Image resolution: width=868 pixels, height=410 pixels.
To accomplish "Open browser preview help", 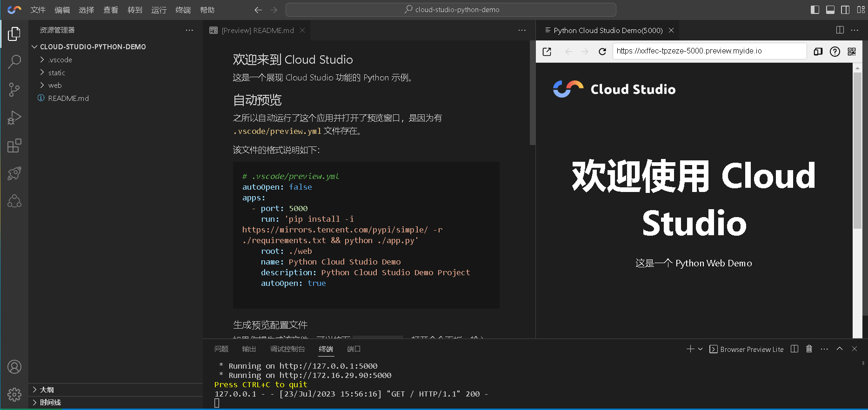I will click(835, 52).
